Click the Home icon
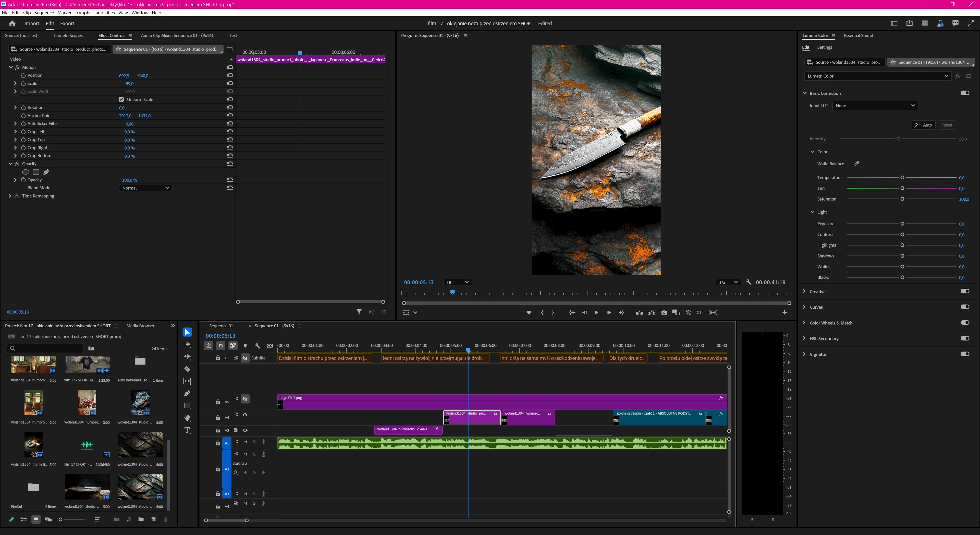The image size is (980, 535). click(x=12, y=23)
